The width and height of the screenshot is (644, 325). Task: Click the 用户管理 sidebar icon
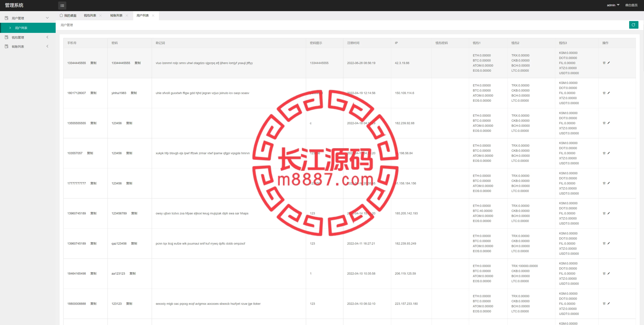coord(7,18)
